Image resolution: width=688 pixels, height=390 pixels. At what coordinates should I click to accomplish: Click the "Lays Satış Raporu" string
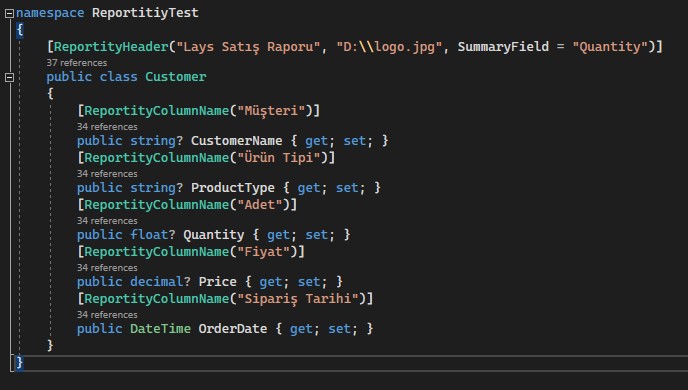[x=248, y=47]
